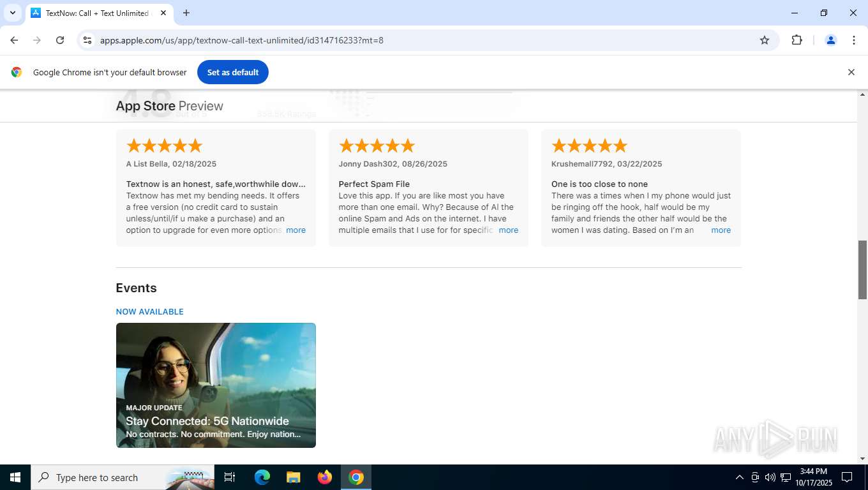Click review title Perfect Spam File
The image size is (868, 490).
click(x=374, y=184)
